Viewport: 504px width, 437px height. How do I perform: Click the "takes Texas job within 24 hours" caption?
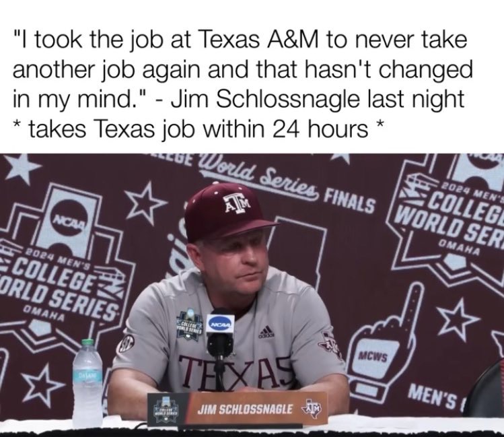(199, 129)
